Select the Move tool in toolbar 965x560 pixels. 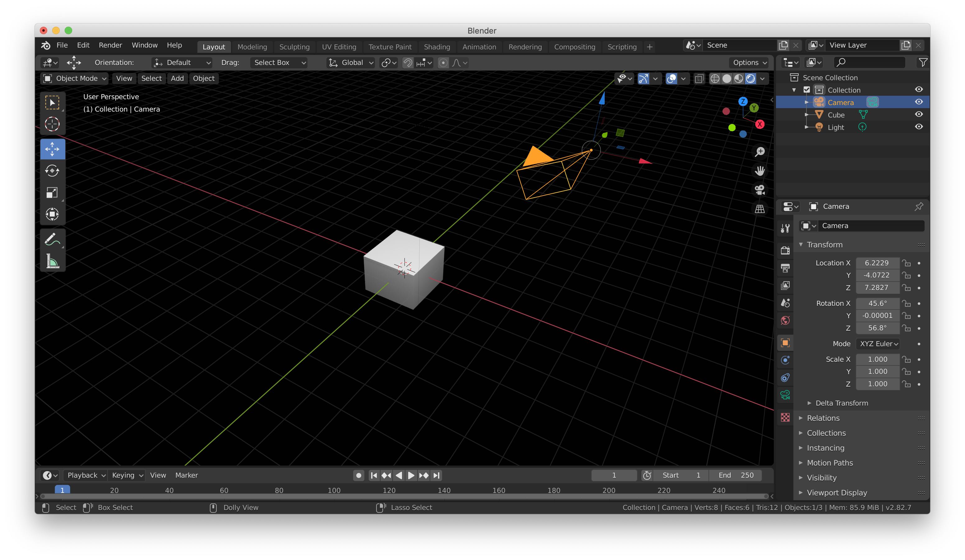[x=53, y=147]
